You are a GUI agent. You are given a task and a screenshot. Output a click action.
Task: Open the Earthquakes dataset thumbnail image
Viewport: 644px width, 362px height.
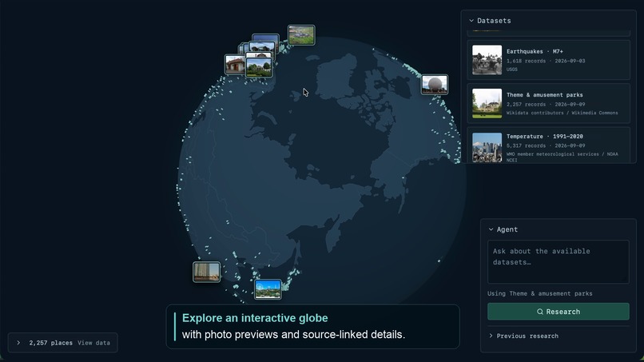[x=487, y=60]
